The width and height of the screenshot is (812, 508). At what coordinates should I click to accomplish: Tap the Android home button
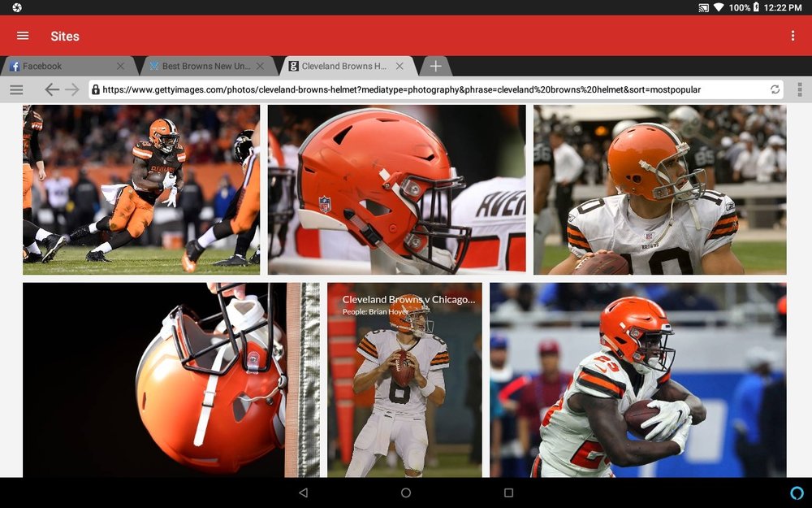406,493
